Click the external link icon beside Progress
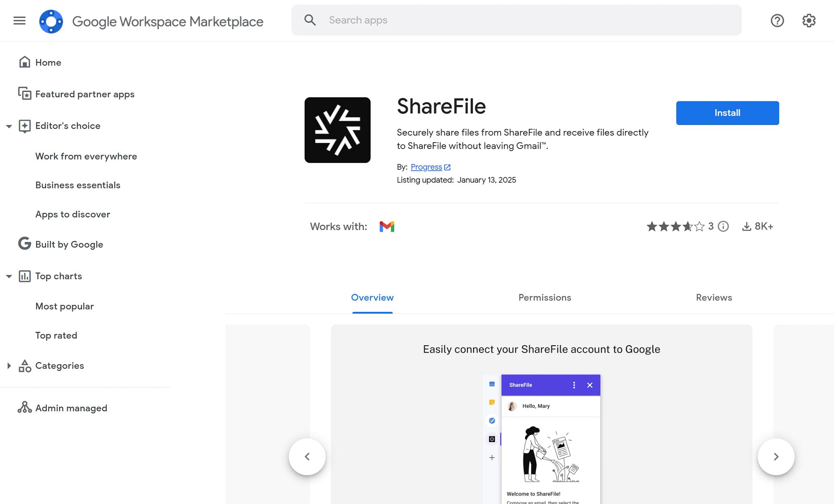The width and height of the screenshot is (834, 504). (447, 167)
